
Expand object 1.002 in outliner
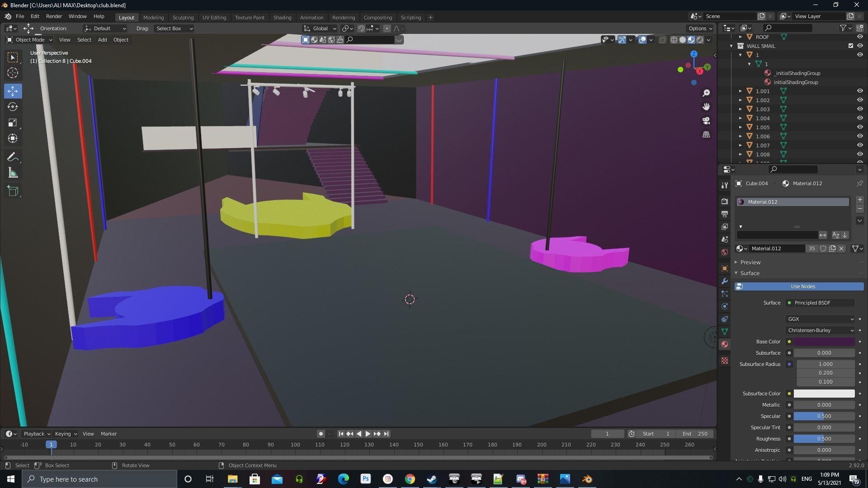[x=741, y=100]
